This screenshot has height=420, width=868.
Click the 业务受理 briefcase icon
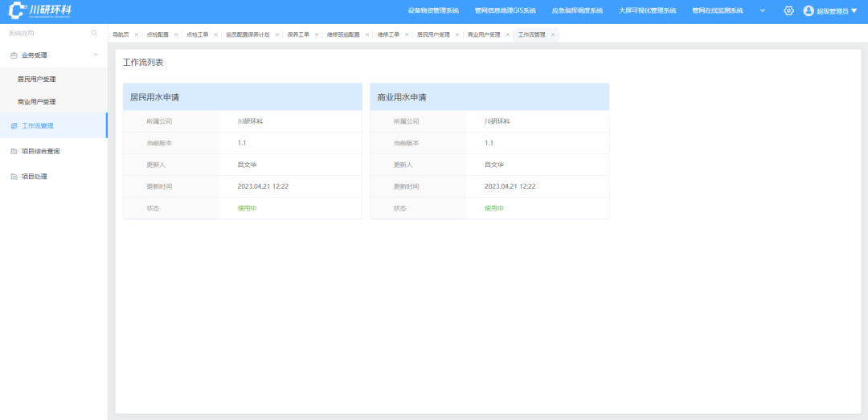[x=14, y=55]
